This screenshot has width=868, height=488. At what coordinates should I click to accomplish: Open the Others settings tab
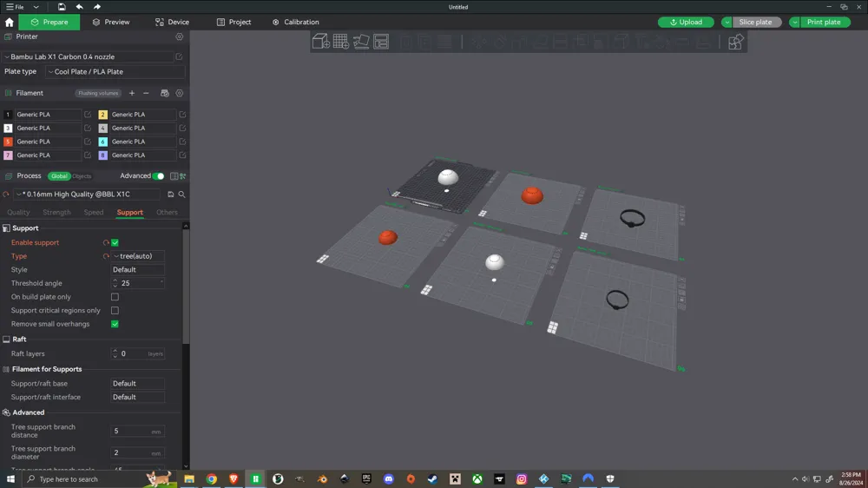(x=167, y=212)
